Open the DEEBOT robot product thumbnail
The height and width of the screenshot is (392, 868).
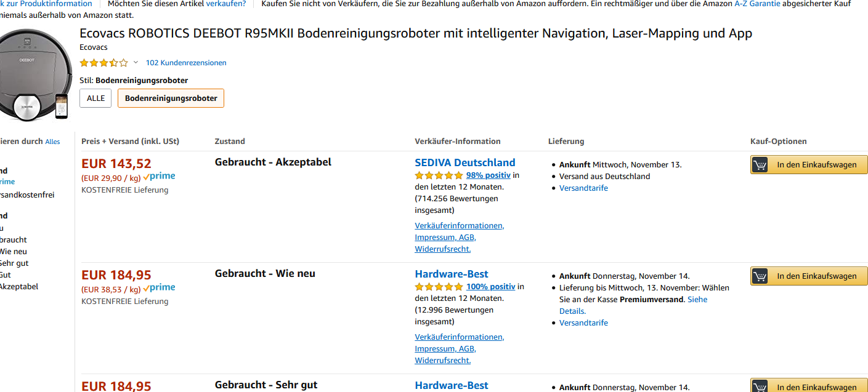pyautogui.click(x=36, y=74)
